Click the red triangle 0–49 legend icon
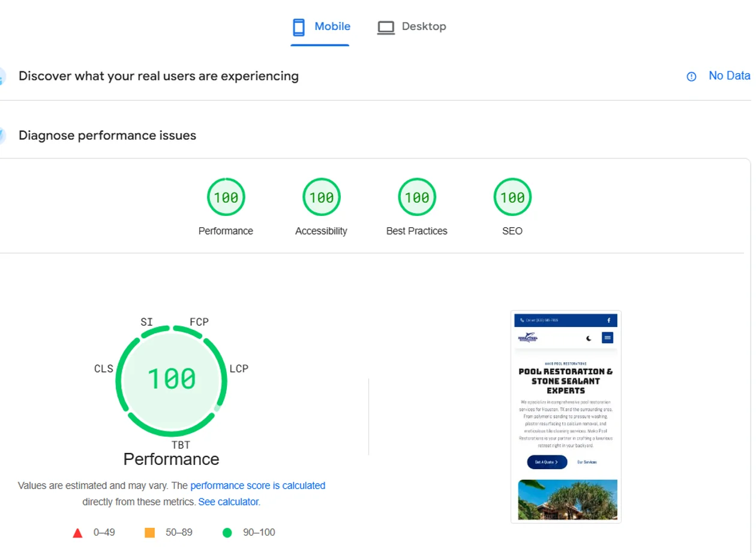756x553 pixels. [77, 533]
